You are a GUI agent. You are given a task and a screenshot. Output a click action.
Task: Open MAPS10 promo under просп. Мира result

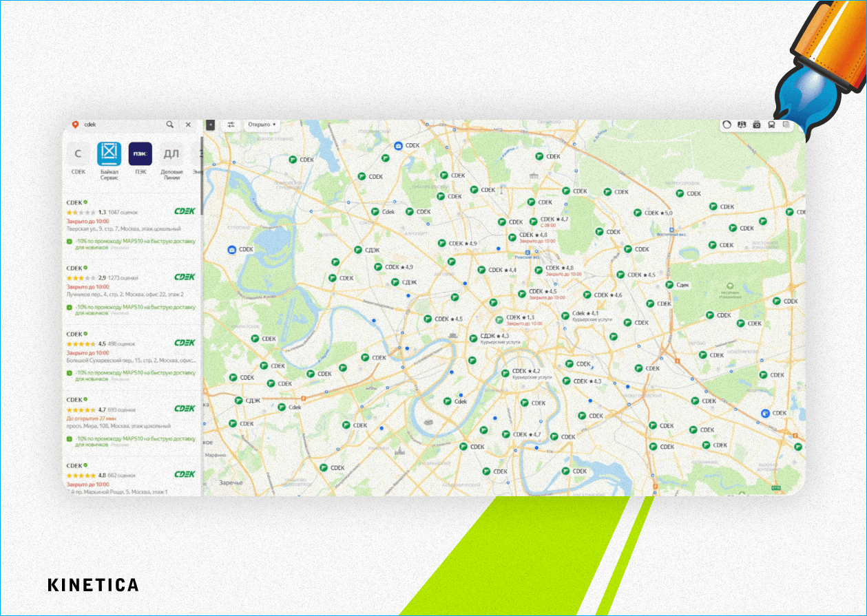[131, 441]
